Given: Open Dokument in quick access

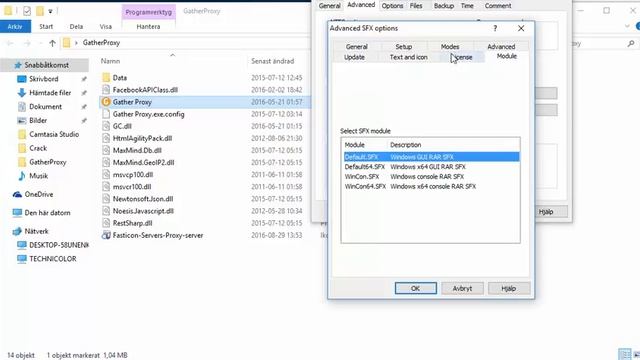Looking at the screenshot, I should (45, 107).
